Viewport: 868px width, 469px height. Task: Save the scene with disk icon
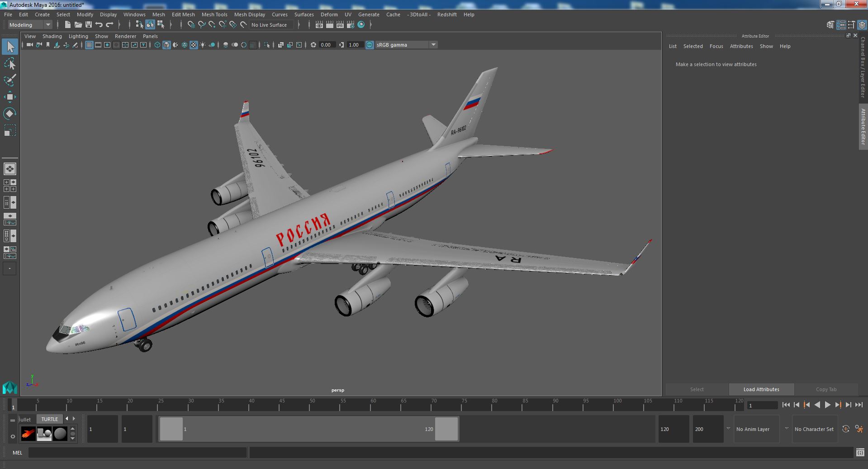pyautogui.click(x=89, y=24)
